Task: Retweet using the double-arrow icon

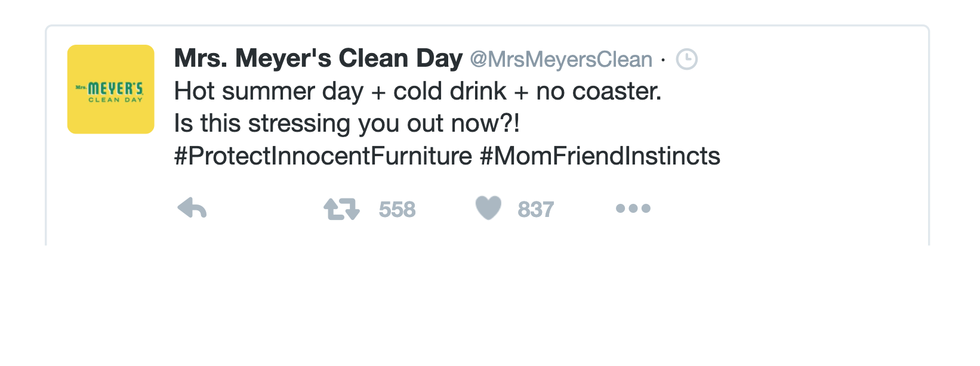Action: [x=341, y=209]
